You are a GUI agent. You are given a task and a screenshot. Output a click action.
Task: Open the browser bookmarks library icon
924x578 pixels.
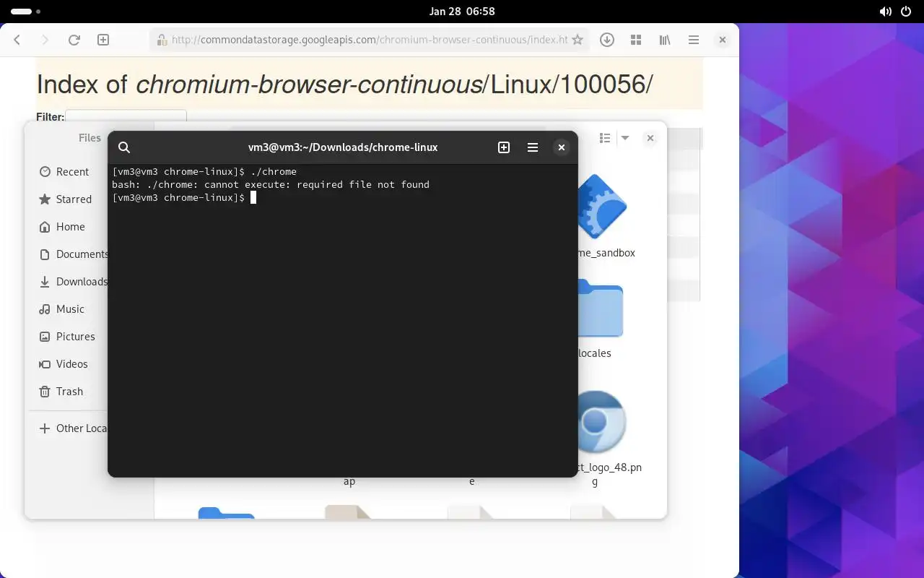(665, 40)
